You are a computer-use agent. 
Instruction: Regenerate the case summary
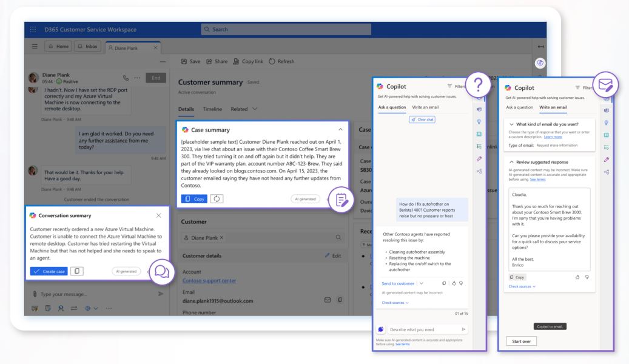[217, 198]
